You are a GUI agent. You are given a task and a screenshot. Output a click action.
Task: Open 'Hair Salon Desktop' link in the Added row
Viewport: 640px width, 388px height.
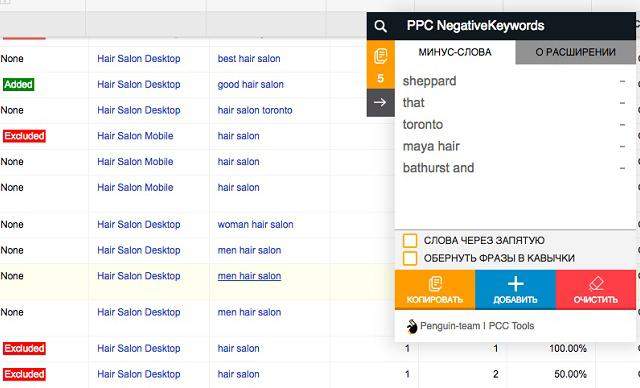pos(139,84)
